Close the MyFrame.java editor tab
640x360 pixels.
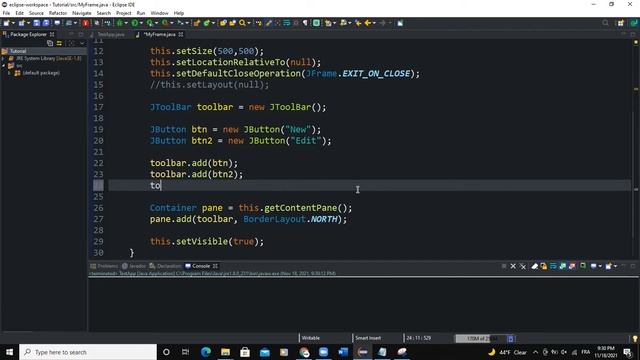tap(180, 34)
